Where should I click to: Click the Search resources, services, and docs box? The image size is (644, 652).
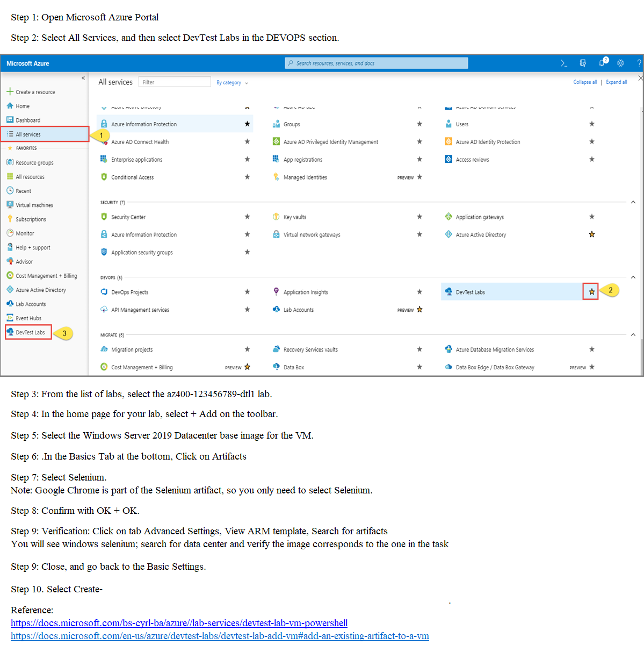(377, 63)
